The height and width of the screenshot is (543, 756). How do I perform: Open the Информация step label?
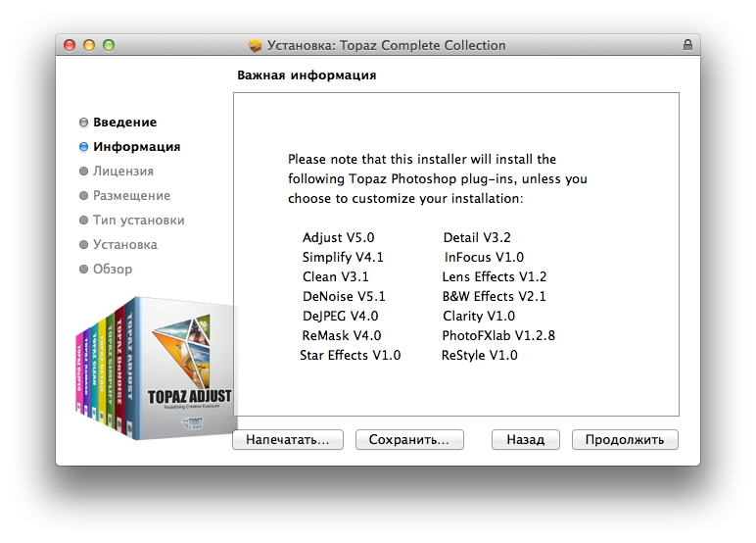coord(137,147)
